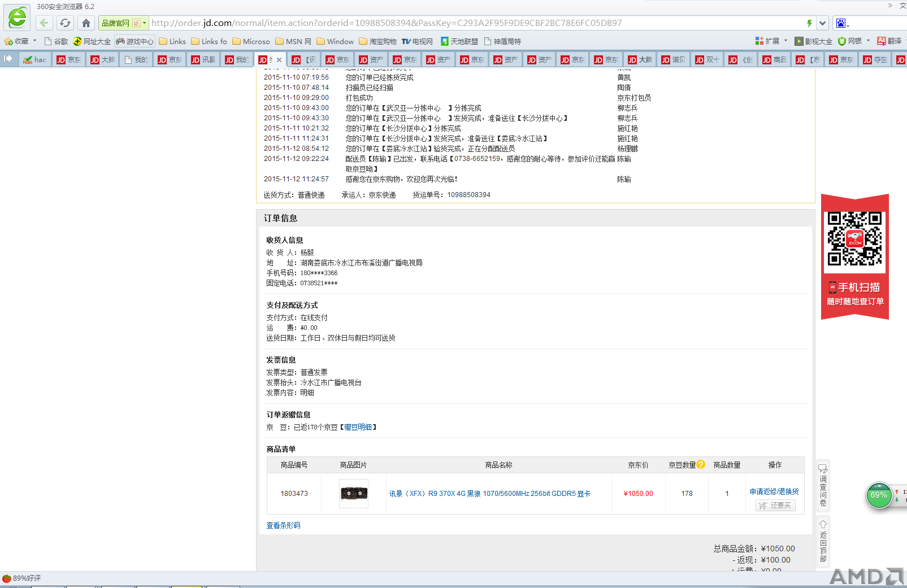Expand the 收藏 favorites dropdown arrow
This screenshot has width=907, height=588.
(x=34, y=41)
